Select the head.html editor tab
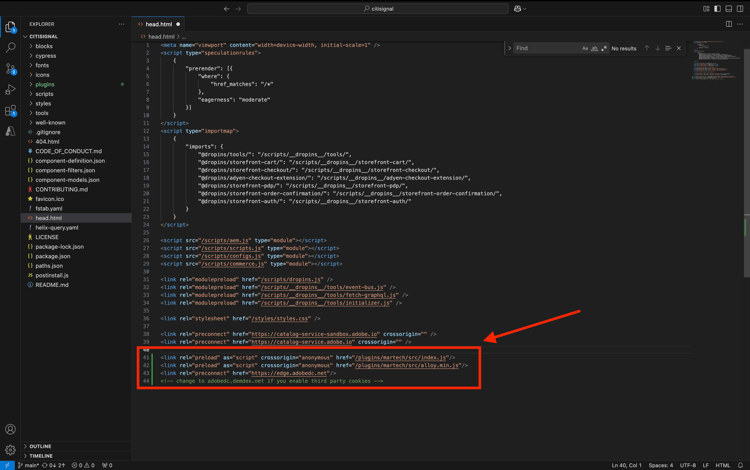 (159, 24)
